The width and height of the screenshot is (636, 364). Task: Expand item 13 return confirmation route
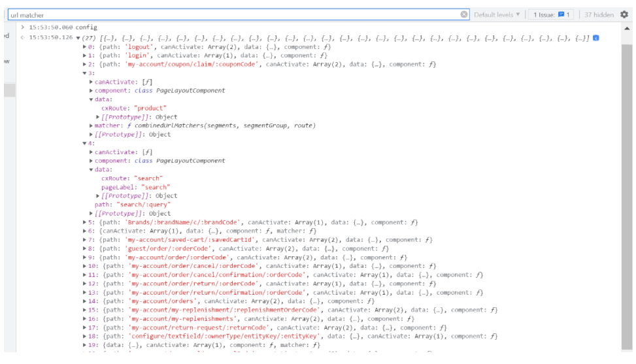tap(84, 293)
